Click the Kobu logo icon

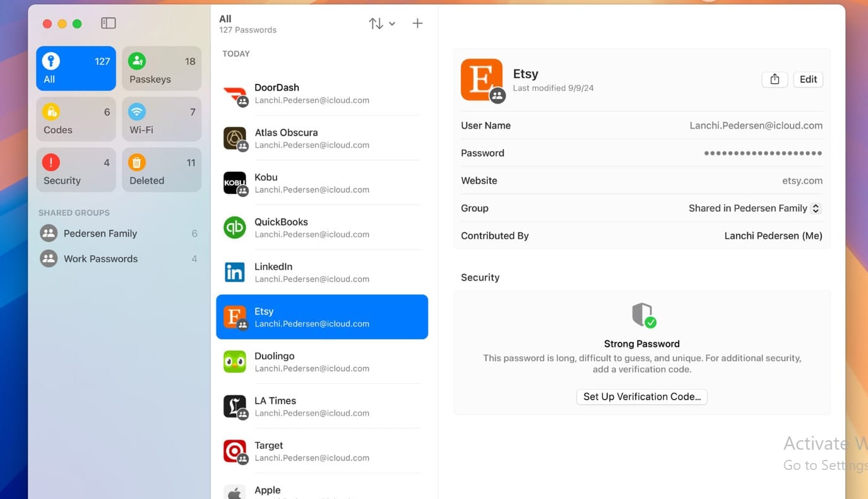point(235,183)
